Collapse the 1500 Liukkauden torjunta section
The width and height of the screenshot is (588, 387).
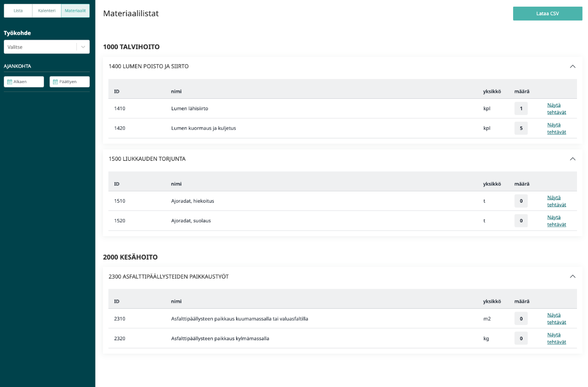(x=572, y=159)
